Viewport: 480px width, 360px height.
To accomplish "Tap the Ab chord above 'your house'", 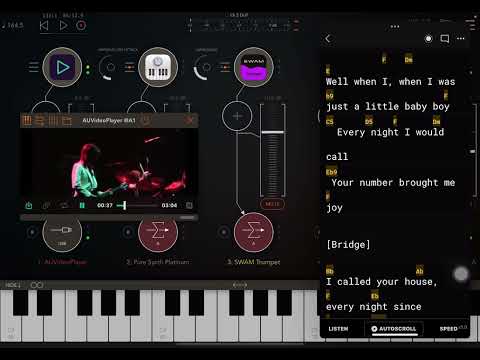I will click(x=420, y=272).
